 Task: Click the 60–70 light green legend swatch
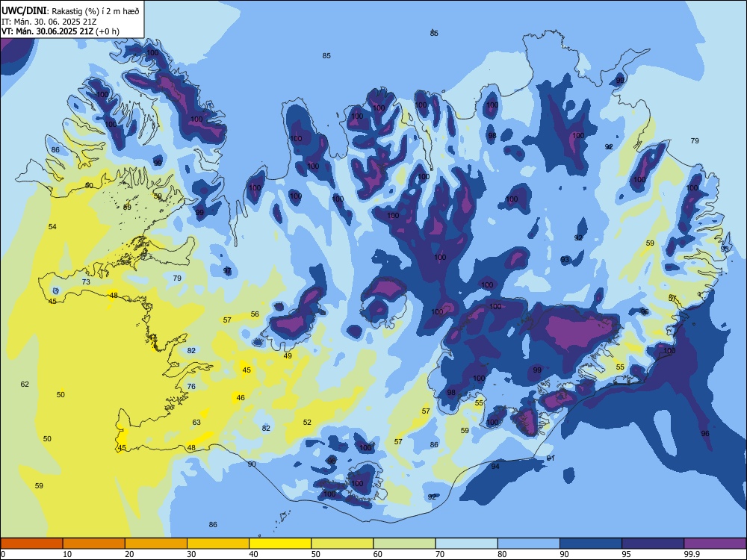[x=404, y=544]
